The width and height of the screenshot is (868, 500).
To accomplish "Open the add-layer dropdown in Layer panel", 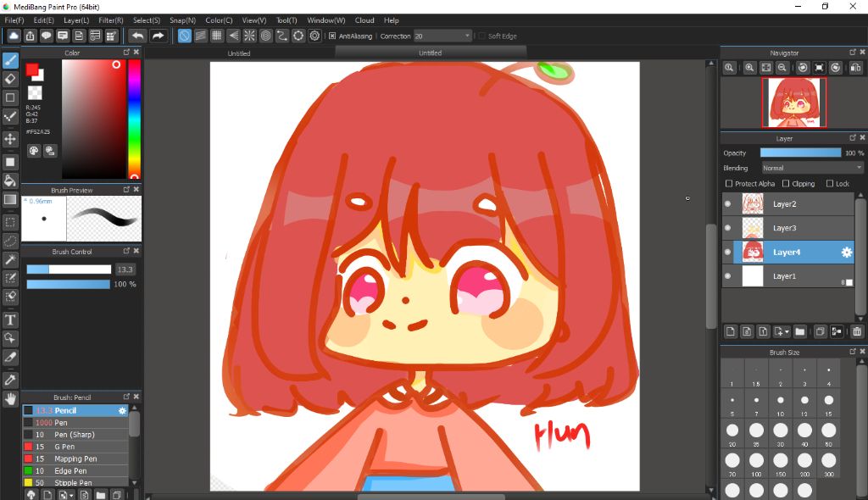I will tap(782, 331).
